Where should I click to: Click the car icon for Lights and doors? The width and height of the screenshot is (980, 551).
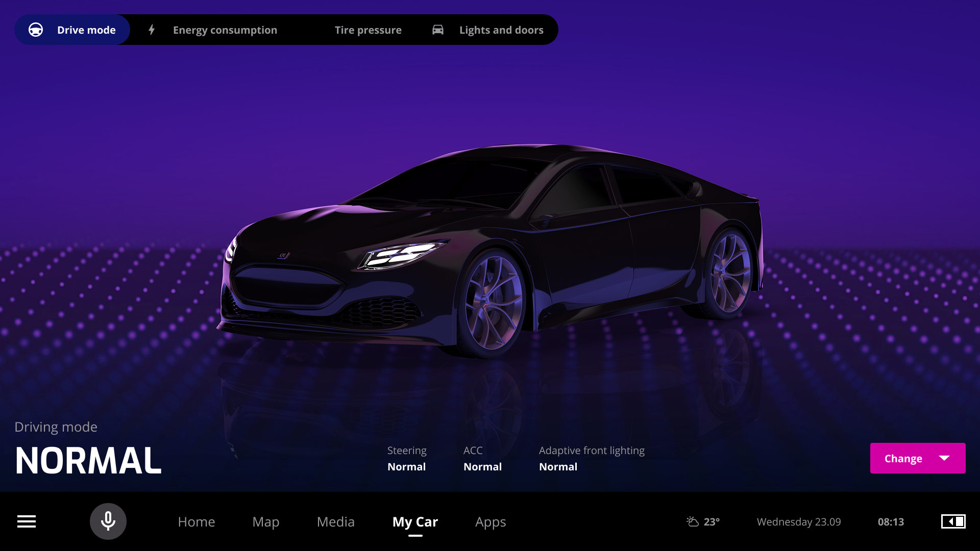(x=438, y=30)
